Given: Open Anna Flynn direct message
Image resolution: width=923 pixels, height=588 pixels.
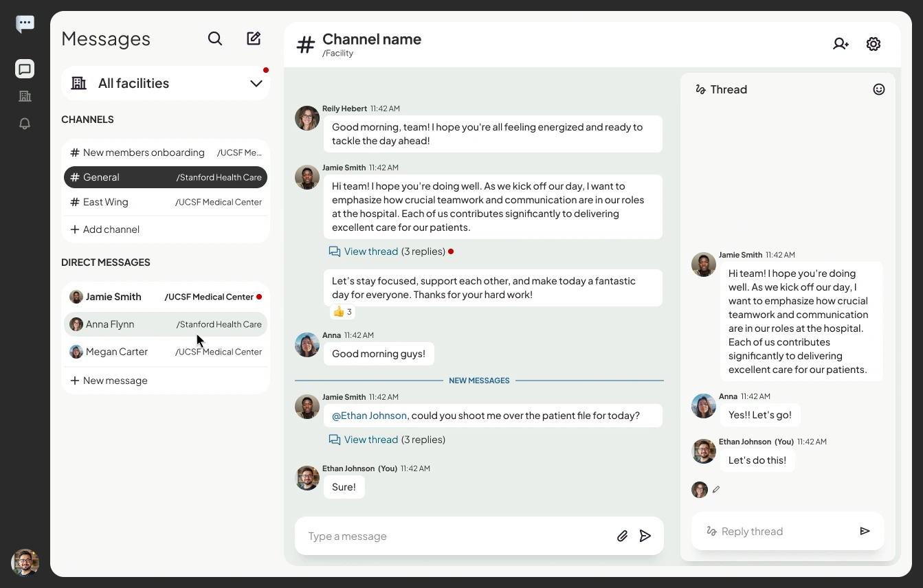Looking at the screenshot, I should tap(166, 324).
